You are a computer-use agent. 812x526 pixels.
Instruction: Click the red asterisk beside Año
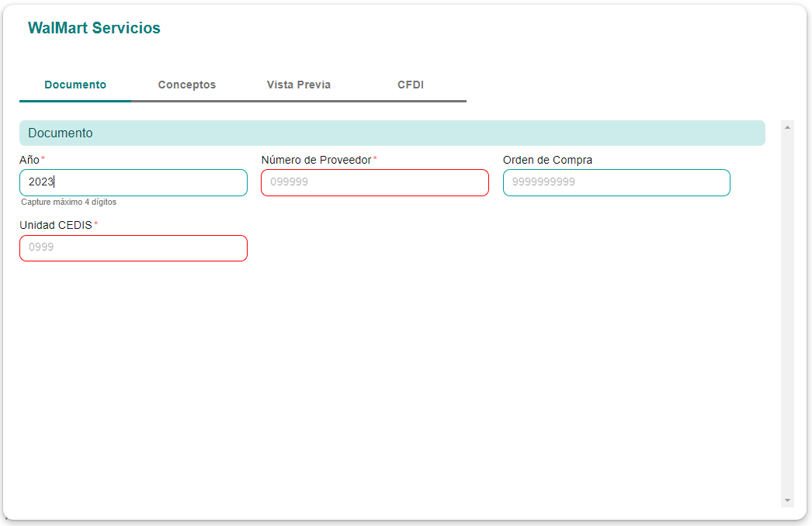pos(43,159)
